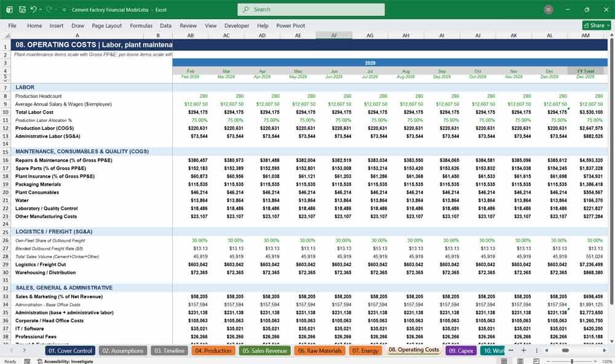The height and width of the screenshot is (364, 615).
Task: Click the sheet tab scroll left arrow
Action: 11,350
